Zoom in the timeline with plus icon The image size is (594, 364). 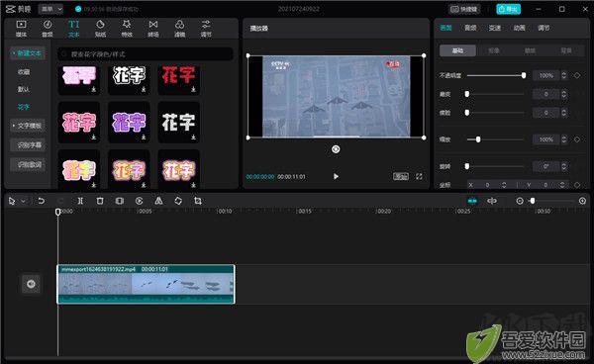pos(583,202)
